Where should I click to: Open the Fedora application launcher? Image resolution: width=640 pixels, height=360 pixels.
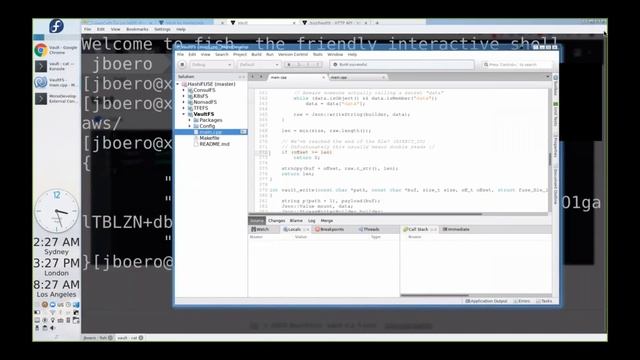pos(56,26)
